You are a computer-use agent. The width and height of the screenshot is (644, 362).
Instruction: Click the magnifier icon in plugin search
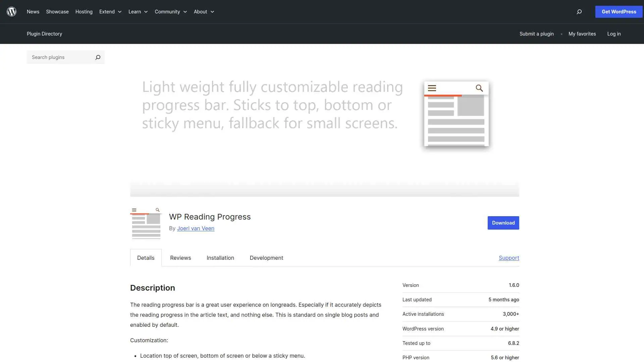click(x=98, y=57)
